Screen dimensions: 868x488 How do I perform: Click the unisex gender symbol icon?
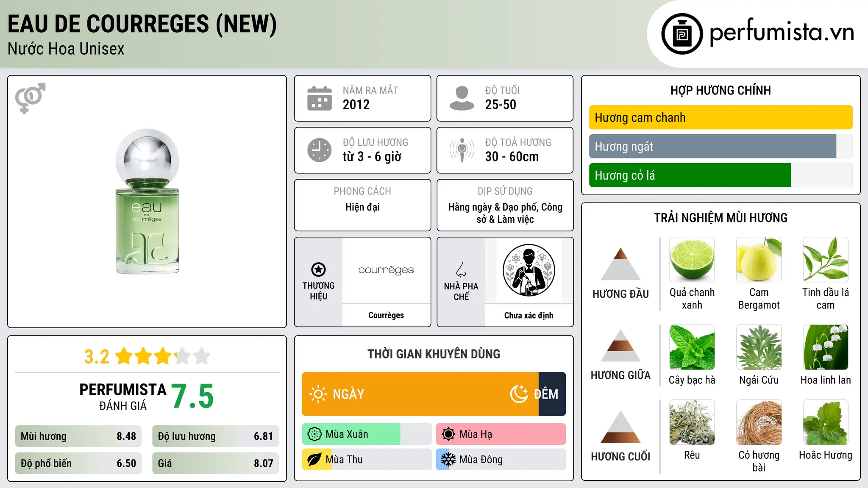click(30, 98)
